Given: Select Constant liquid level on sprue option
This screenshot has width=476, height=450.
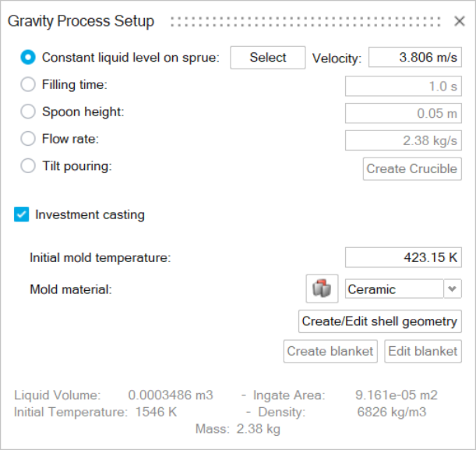Looking at the screenshot, I should [28, 58].
